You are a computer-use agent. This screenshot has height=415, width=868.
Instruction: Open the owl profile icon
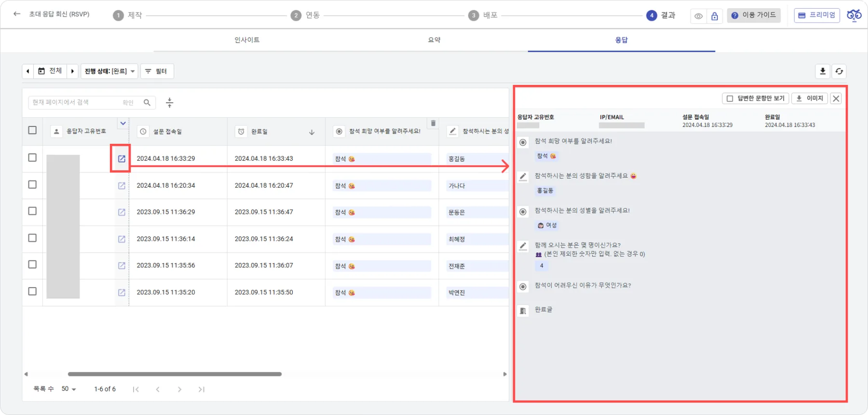point(854,15)
